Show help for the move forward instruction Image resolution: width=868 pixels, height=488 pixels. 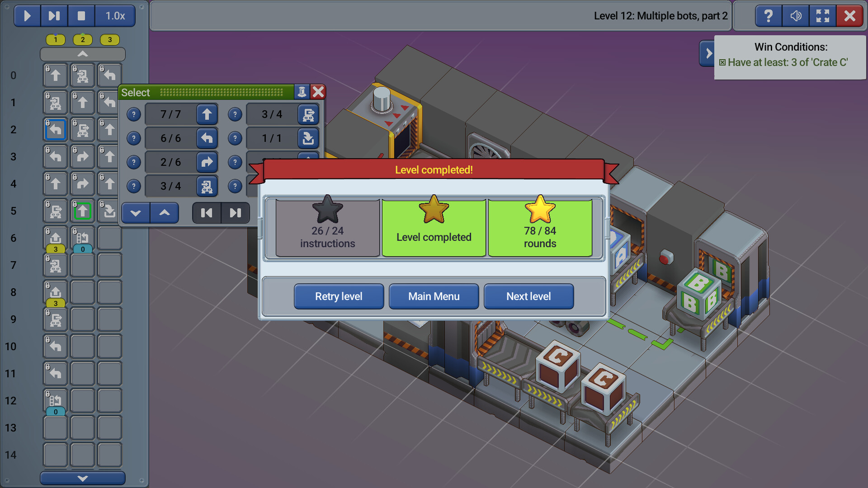(133, 114)
